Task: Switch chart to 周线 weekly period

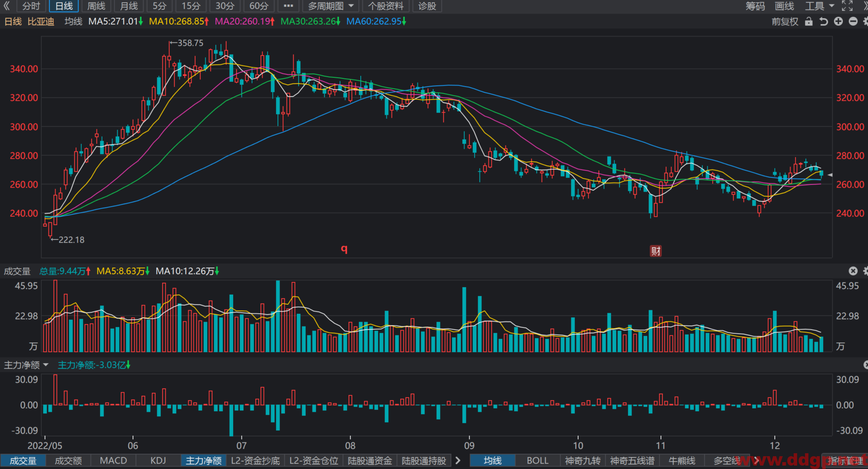Action: tap(96, 6)
